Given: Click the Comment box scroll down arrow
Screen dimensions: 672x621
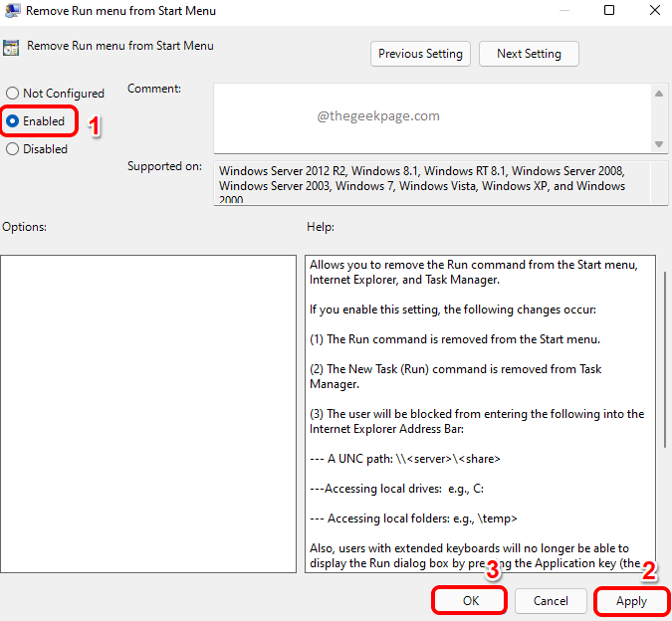Looking at the screenshot, I should [x=660, y=144].
